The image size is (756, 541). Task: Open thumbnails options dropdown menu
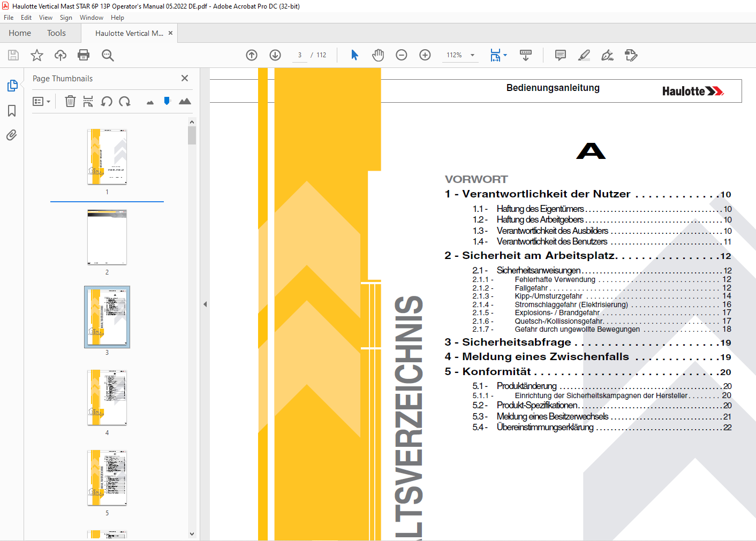tap(41, 101)
